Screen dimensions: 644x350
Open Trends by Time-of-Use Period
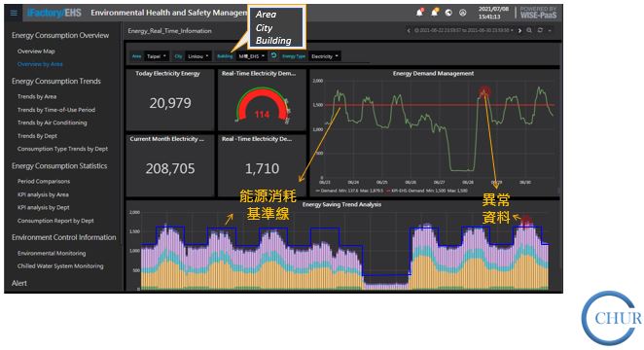[56, 110]
